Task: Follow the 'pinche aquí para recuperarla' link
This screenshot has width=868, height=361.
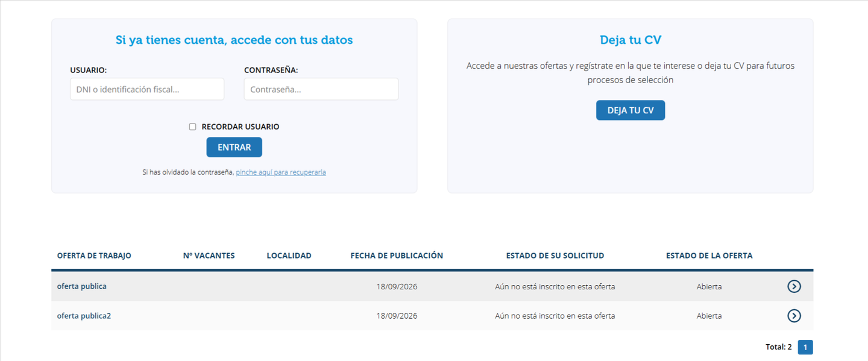Action: click(281, 172)
